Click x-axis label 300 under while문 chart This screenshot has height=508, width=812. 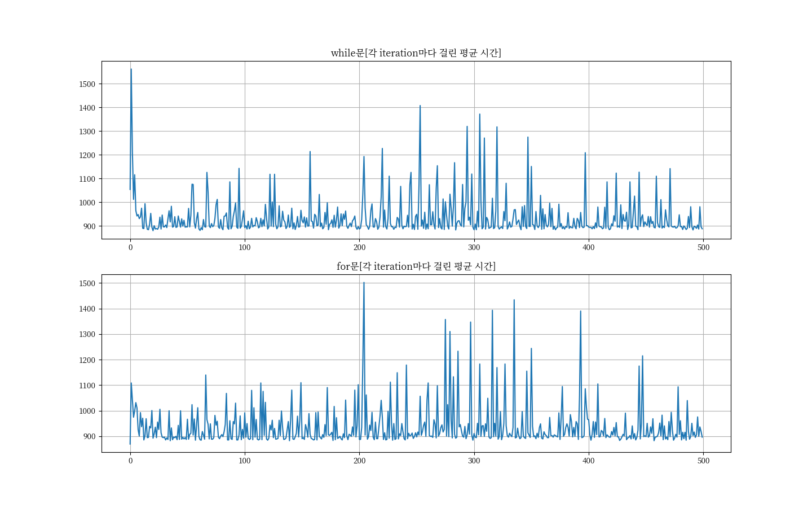pyautogui.click(x=474, y=247)
